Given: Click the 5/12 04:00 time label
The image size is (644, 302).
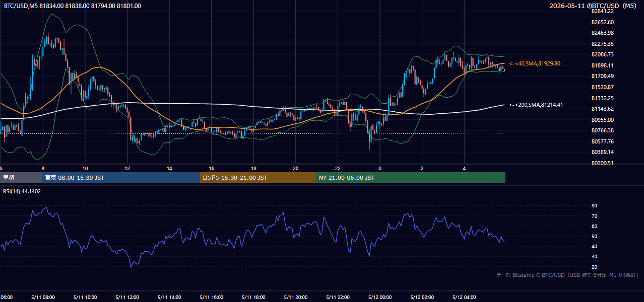Looking at the screenshot, I should 465,297.
